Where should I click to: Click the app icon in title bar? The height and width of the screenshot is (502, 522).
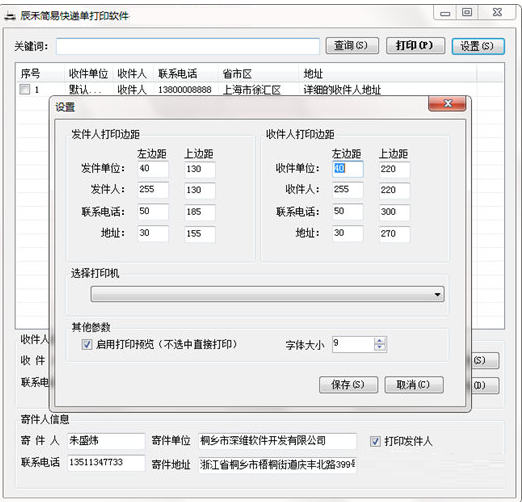(10, 16)
